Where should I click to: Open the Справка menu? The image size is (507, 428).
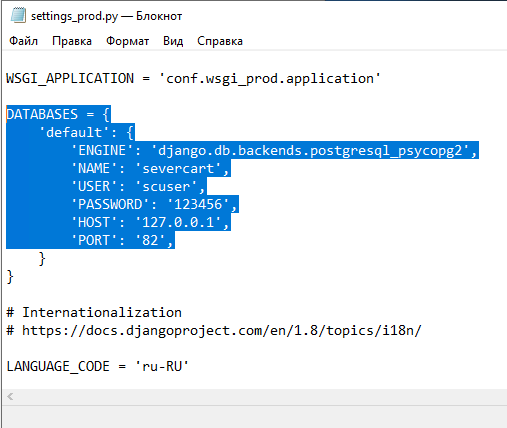click(220, 41)
